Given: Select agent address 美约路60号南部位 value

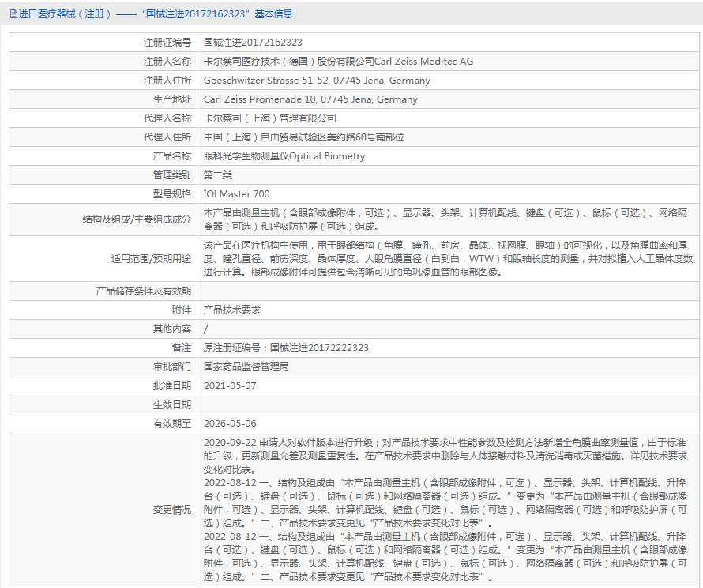Looking at the screenshot, I should 304,137.
